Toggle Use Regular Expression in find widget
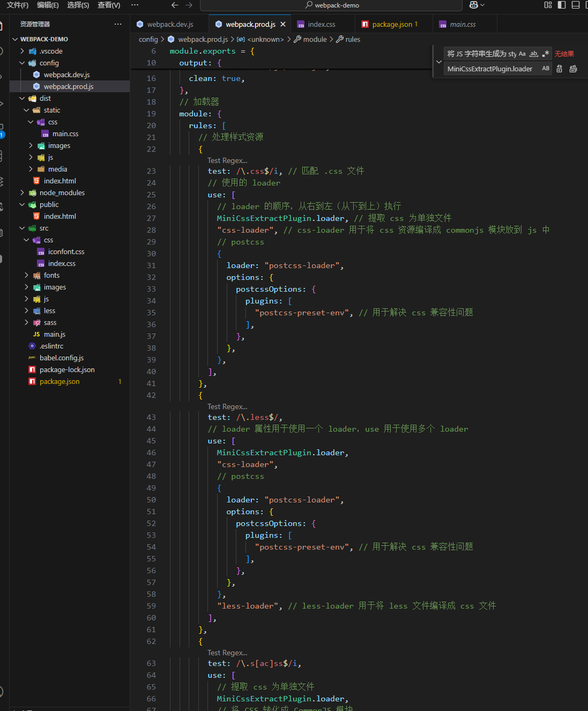 click(x=546, y=54)
